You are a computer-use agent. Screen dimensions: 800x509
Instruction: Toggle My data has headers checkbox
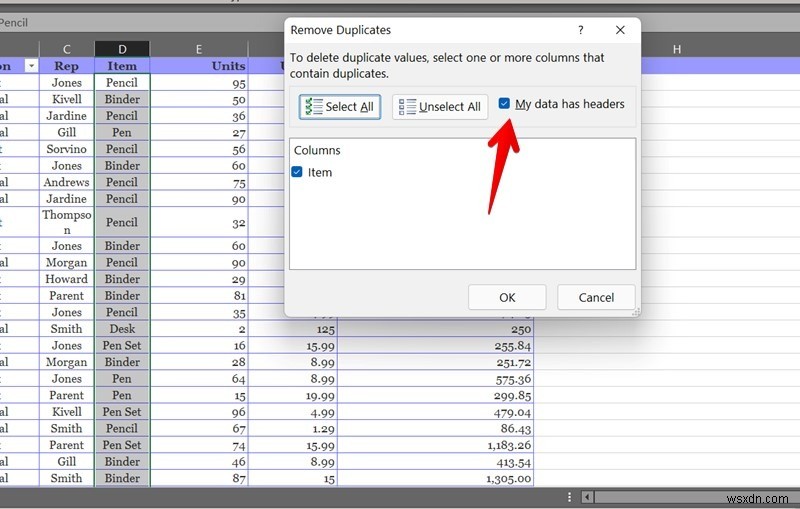504,104
